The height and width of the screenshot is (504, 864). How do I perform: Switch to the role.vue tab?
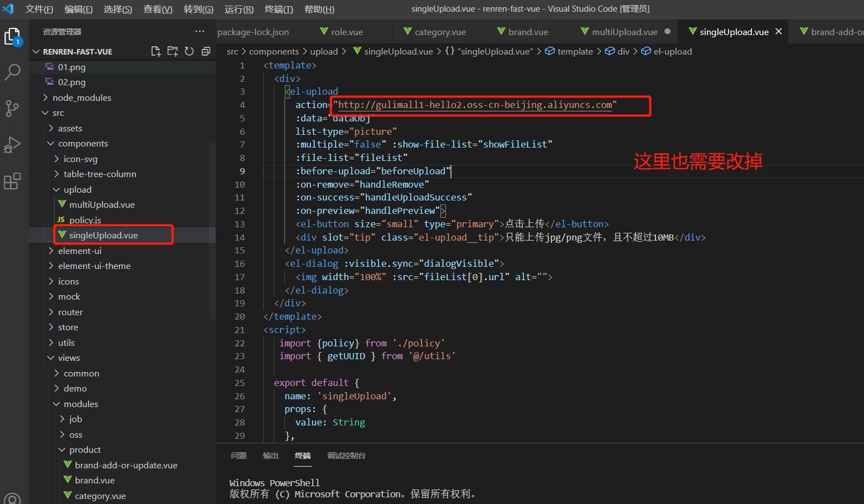(x=347, y=32)
